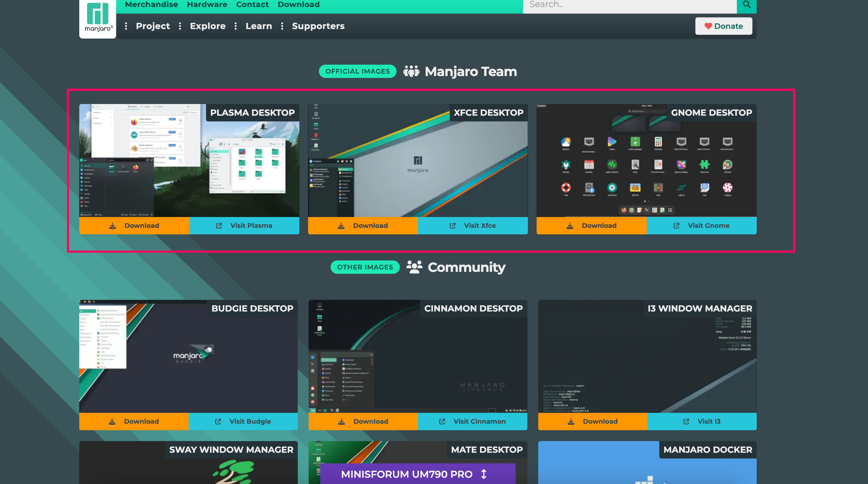Click the OFFICIAL IMAGES badge
The width and height of the screenshot is (868, 484).
point(357,71)
